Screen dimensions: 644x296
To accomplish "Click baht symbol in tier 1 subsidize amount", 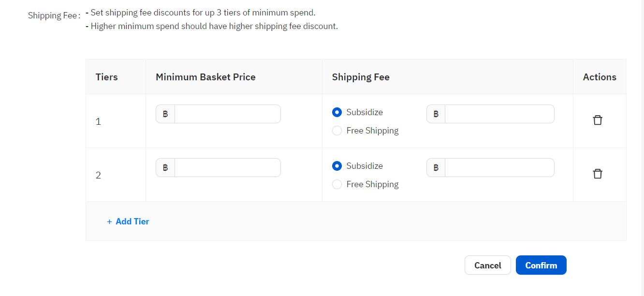I will point(436,114).
